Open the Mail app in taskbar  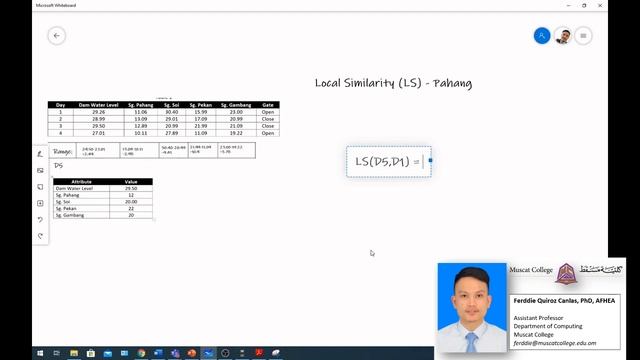(108, 353)
